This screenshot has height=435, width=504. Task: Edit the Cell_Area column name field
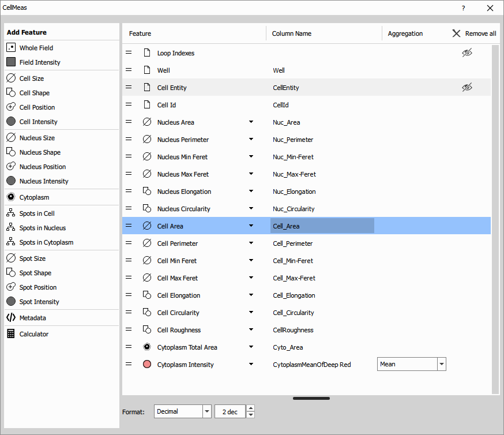[322, 226]
